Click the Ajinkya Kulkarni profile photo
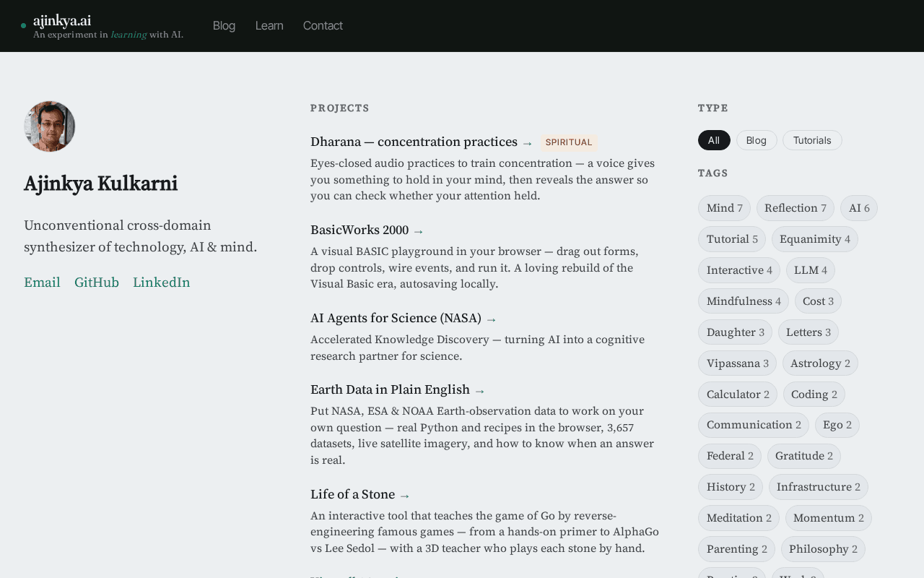Image resolution: width=924 pixels, height=578 pixels. 50,126
